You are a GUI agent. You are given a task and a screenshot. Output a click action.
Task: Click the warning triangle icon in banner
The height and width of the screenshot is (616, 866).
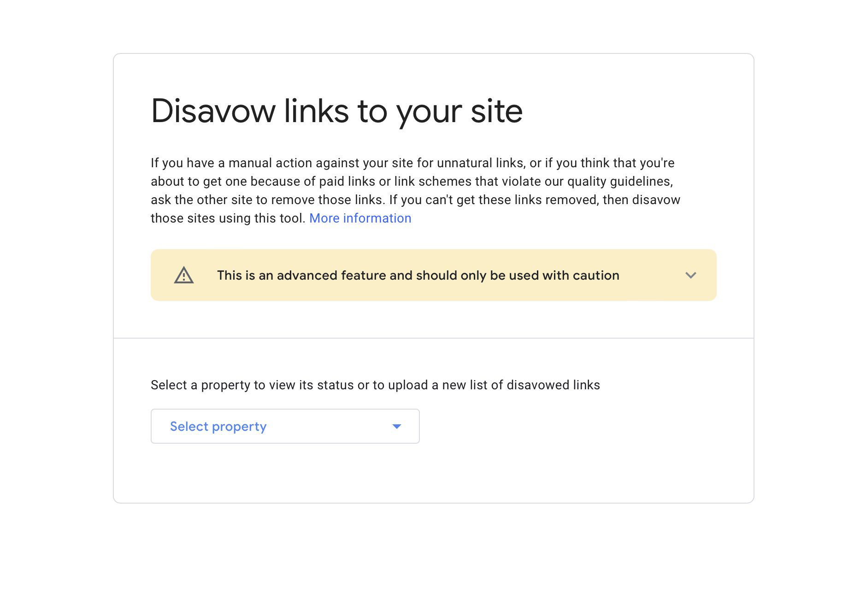point(184,275)
